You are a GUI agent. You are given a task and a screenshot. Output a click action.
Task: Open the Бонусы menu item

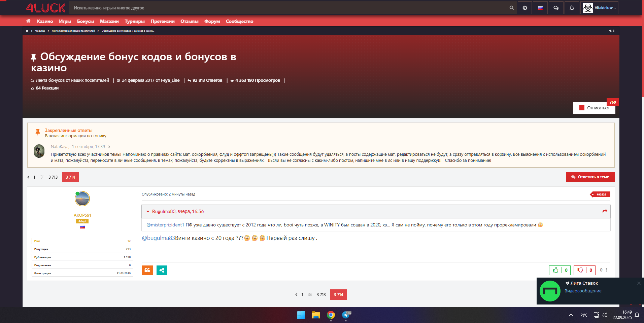point(85,21)
